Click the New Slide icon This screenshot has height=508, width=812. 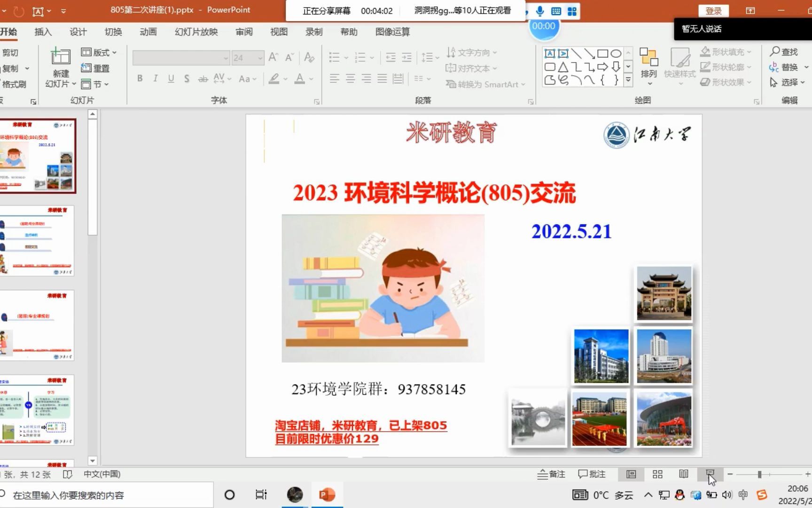point(61,57)
